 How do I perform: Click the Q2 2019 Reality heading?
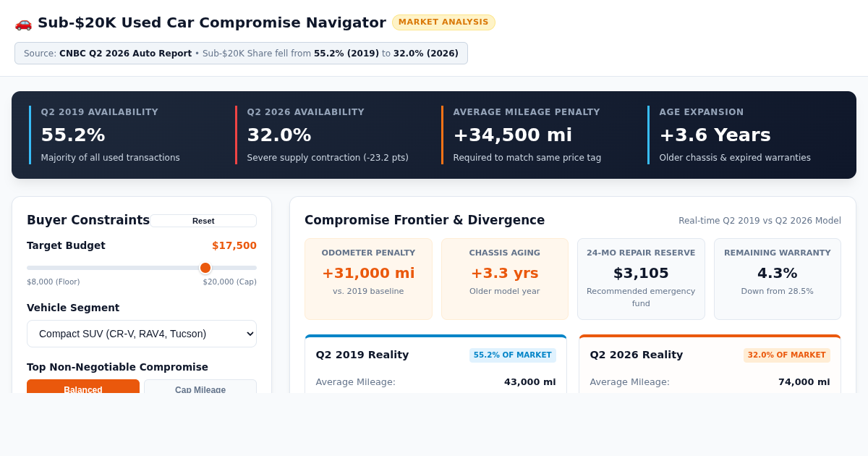tap(362, 355)
